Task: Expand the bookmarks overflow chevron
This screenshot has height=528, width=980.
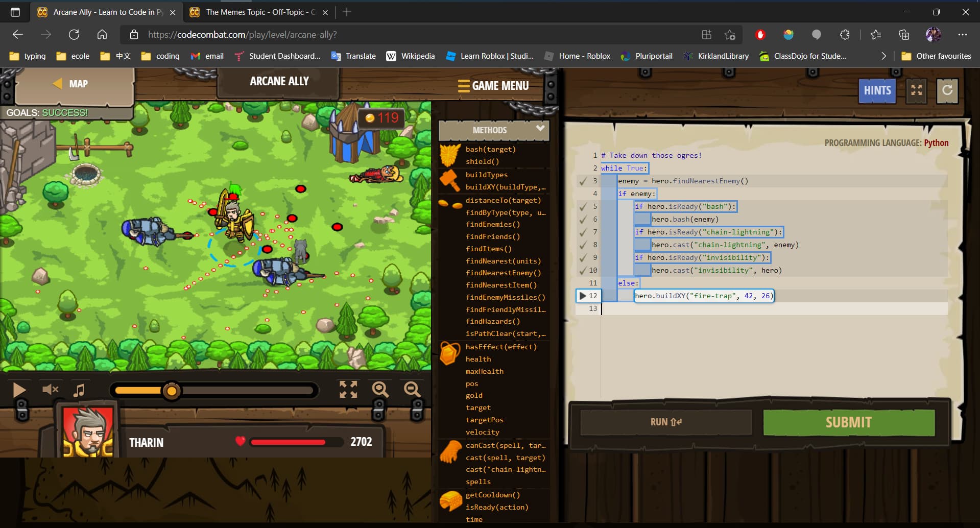Action: click(884, 56)
